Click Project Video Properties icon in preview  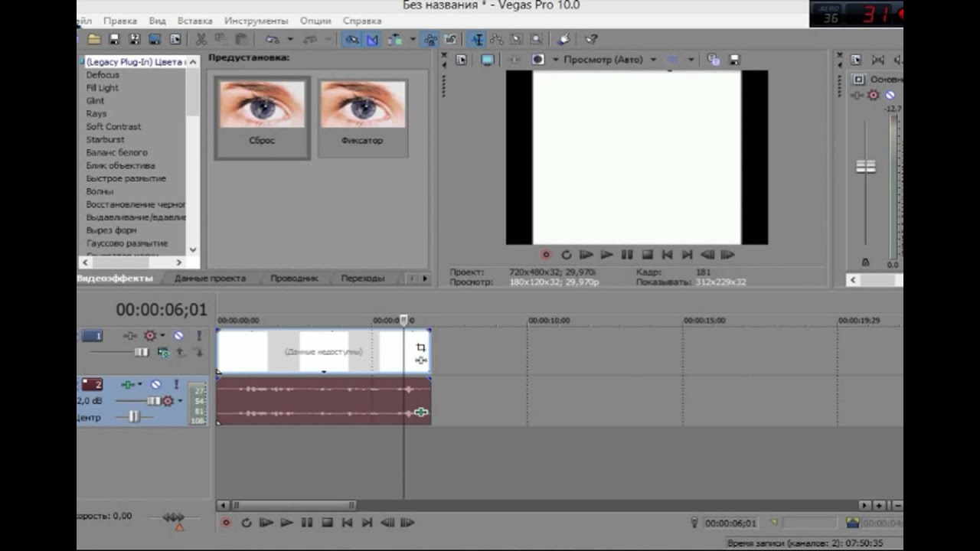pyautogui.click(x=461, y=60)
